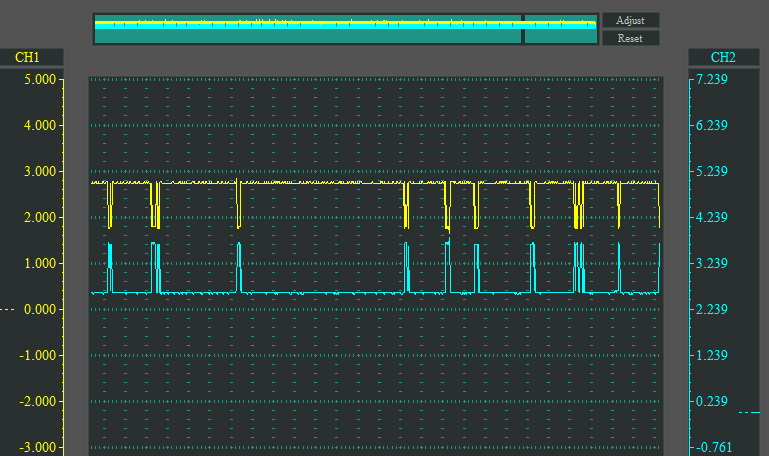Click the 5.000 value on CH1 scale

pos(38,80)
